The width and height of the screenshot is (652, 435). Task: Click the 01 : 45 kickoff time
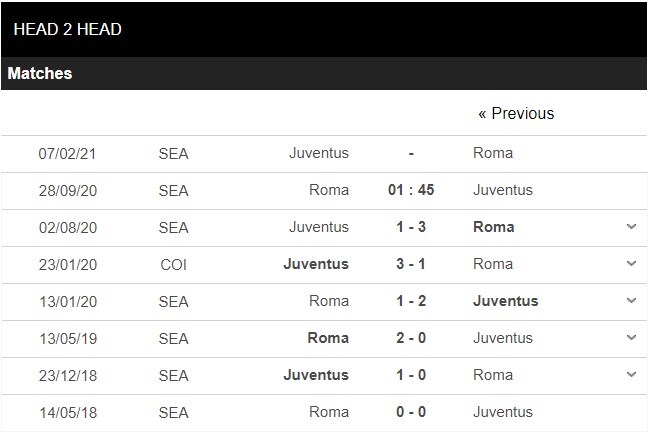point(411,190)
